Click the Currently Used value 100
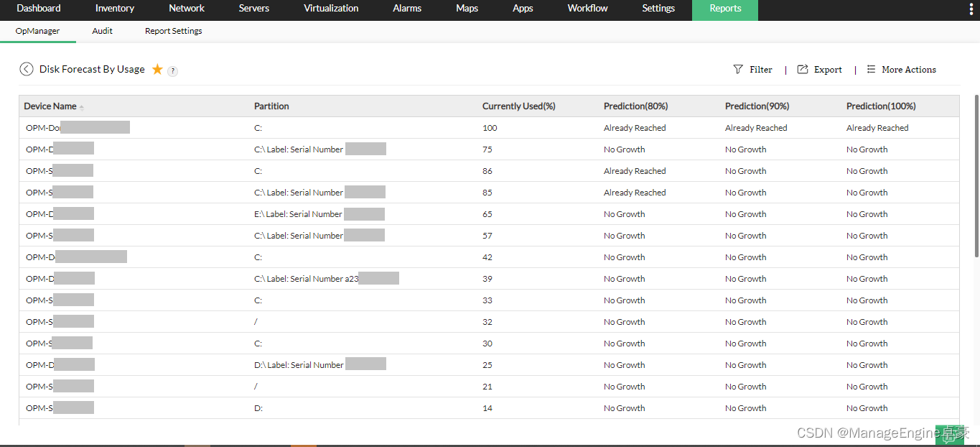Screen dimensions: 980x447 click(x=490, y=128)
